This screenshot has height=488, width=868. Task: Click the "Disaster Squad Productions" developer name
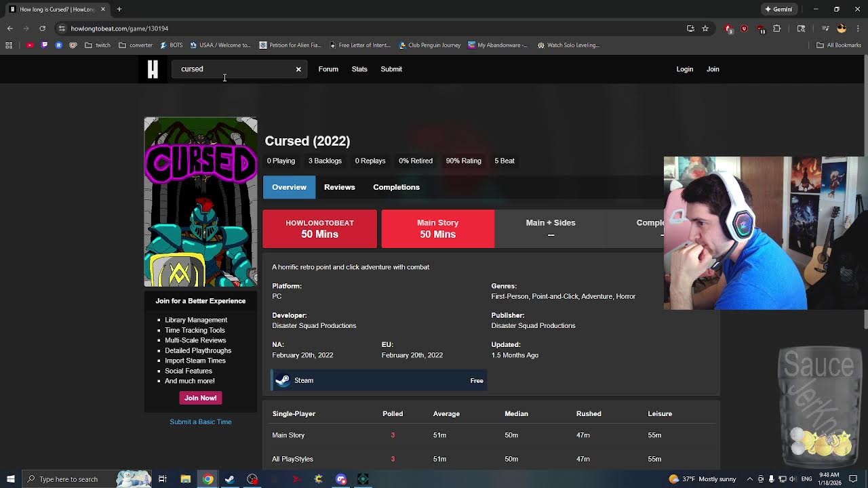(314, 325)
